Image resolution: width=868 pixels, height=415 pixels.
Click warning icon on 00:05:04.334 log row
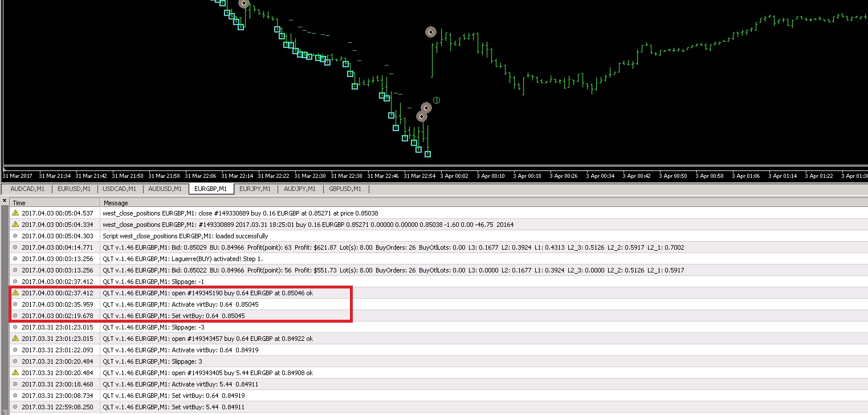15,224
